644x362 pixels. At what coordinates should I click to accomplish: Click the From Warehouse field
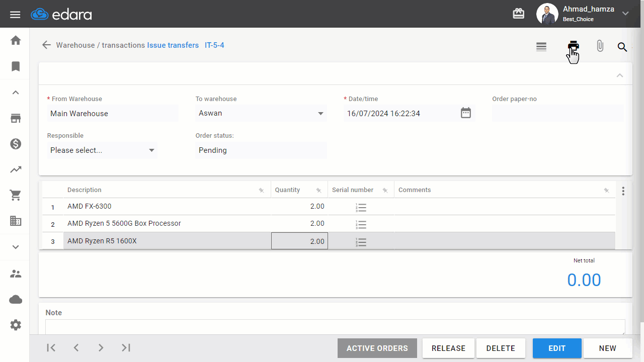113,114
